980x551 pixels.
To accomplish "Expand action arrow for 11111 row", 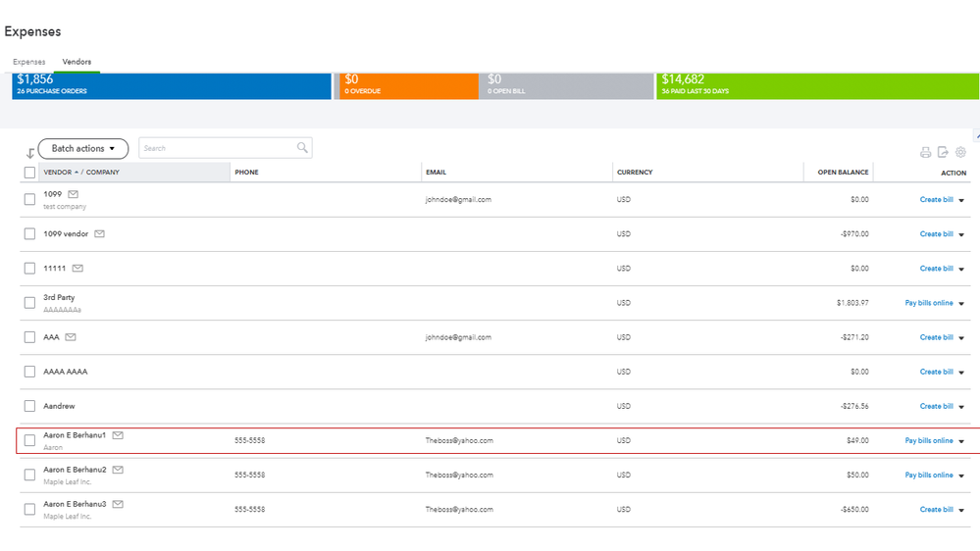I will (x=961, y=270).
